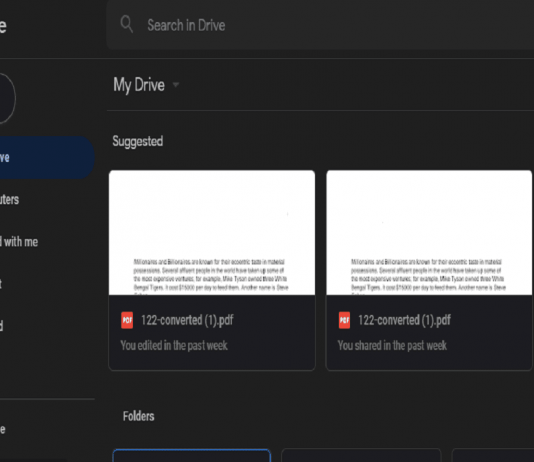Click the Suggested section label
The height and width of the screenshot is (462, 534).
[x=138, y=141]
